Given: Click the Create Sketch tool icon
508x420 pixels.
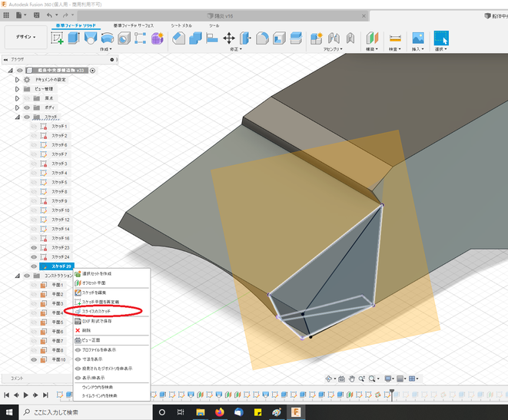Looking at the screenshot, I should click(x=57, y=38).
